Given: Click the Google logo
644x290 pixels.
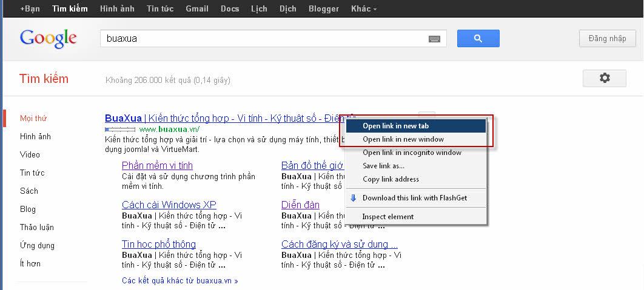Looking at the screenshot, I should 48,39.
